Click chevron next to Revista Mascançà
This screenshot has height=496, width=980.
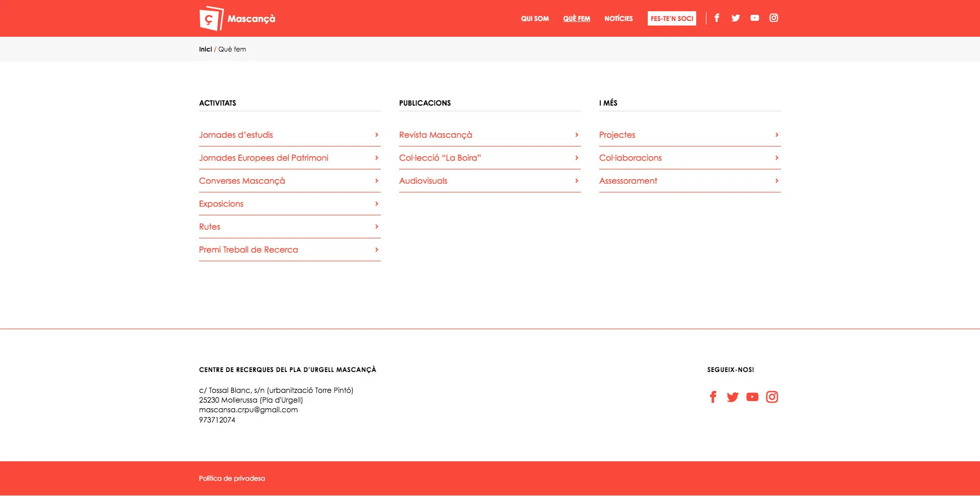pos(577,135)
